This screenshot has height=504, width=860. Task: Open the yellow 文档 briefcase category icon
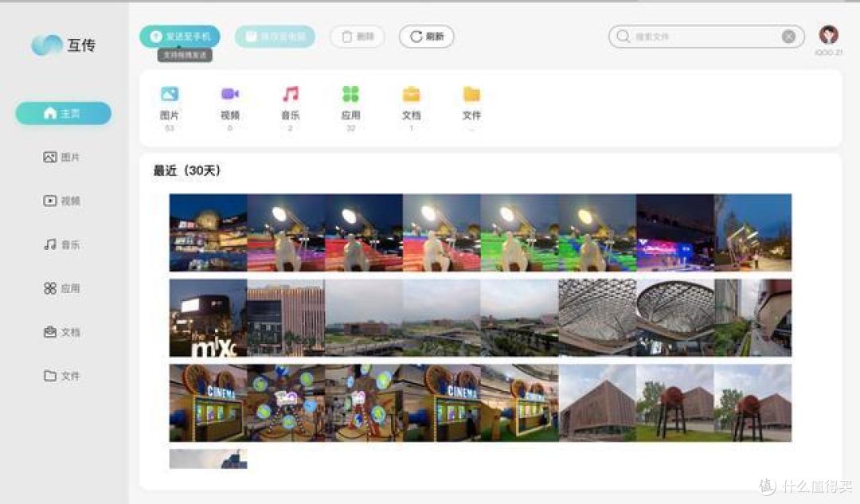coord(412,94)
